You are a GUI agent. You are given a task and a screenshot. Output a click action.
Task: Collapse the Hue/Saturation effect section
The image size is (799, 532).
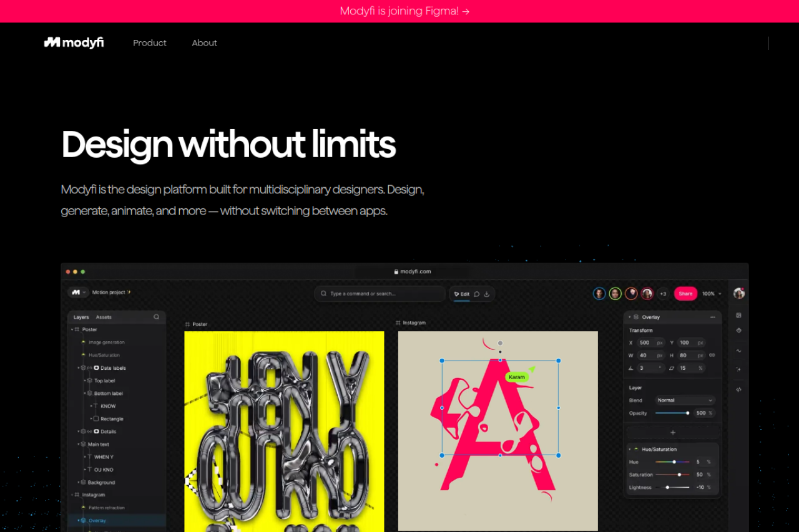(x=630, y=449)
